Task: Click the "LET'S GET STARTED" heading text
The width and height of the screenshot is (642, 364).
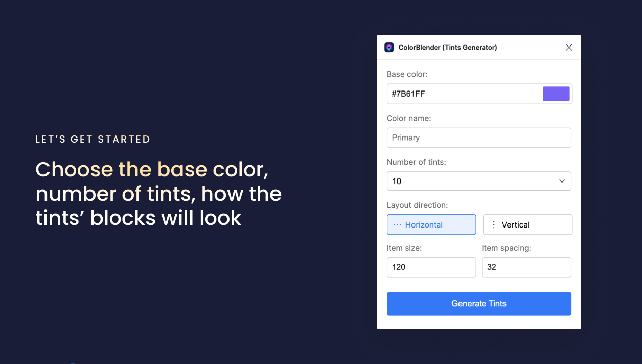Action: (93, 139)
